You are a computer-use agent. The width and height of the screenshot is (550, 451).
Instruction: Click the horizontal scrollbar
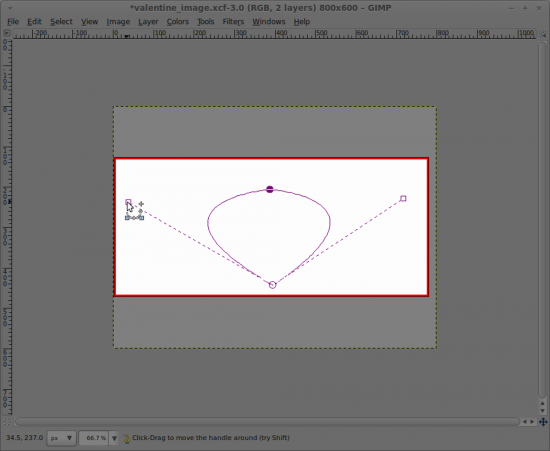click(x=267, y=422)
